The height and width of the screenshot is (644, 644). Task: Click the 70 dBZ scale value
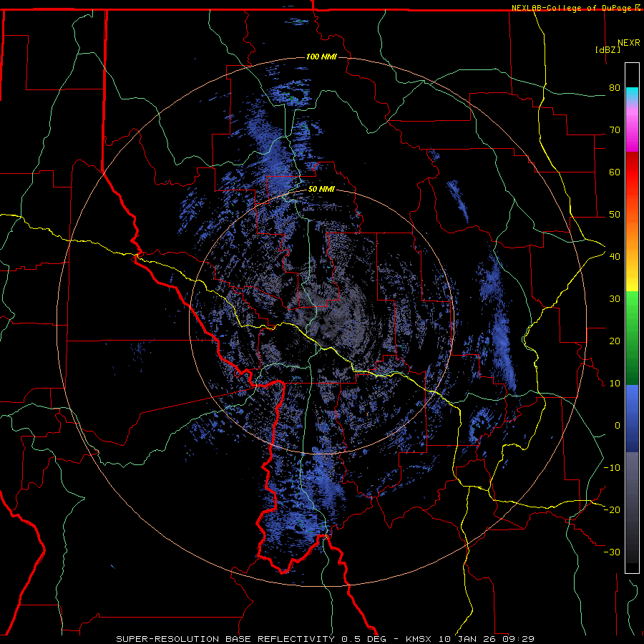click(x=615, y=130)
